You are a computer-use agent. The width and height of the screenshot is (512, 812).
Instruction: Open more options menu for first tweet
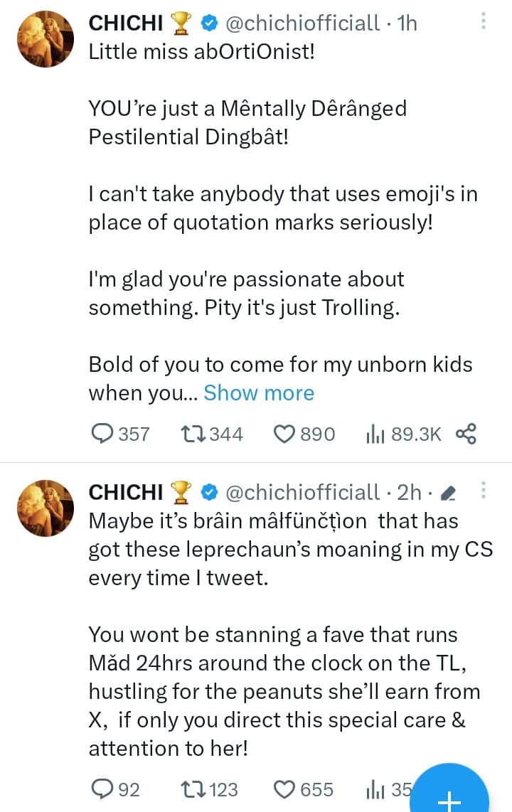coord(484,22)
